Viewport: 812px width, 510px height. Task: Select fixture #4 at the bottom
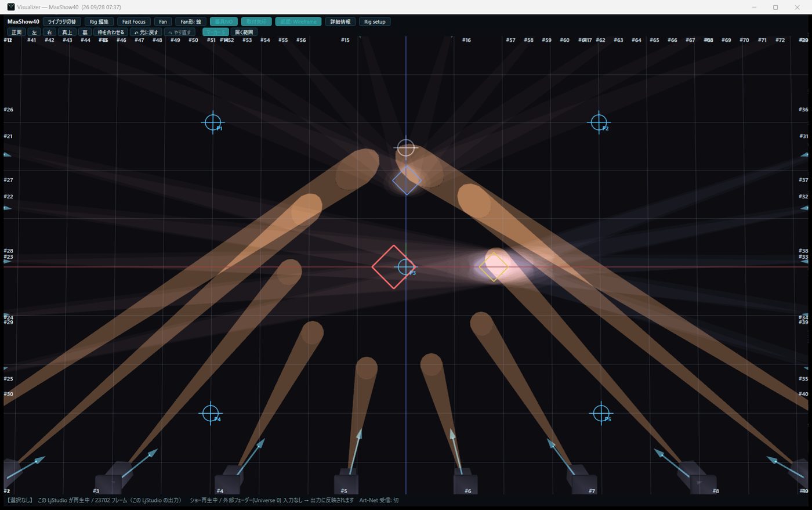coord(228,480)
